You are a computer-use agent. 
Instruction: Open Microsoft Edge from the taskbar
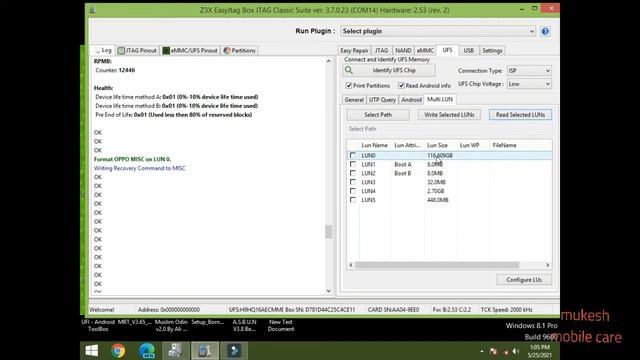pos(147,351)
